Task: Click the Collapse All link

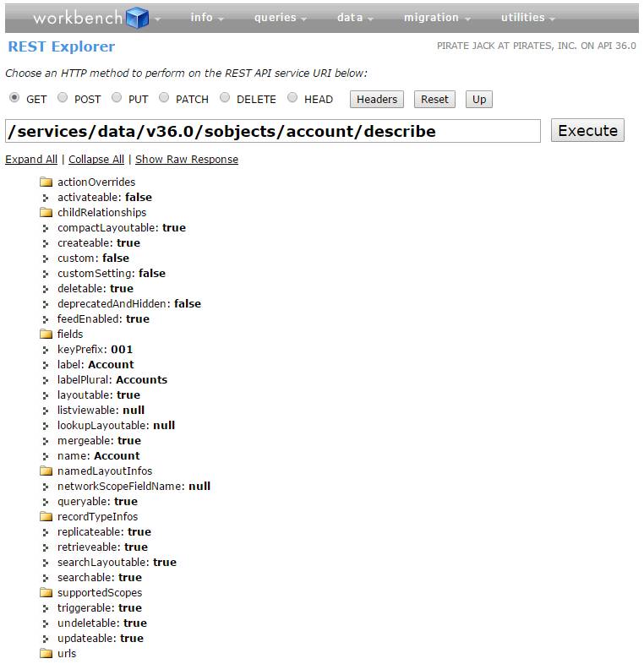Action: (x=96, y=159)
